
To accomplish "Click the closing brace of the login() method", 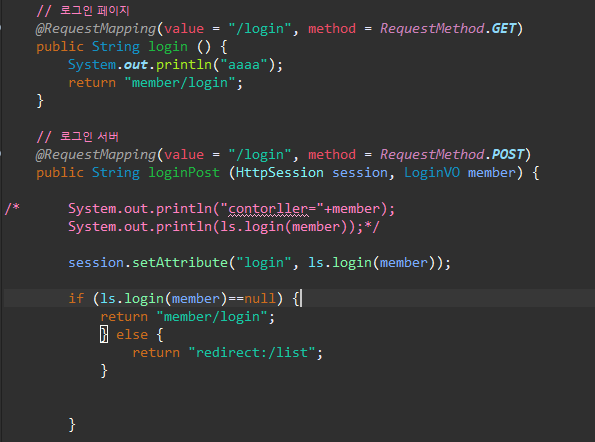I will coord(40,101).
